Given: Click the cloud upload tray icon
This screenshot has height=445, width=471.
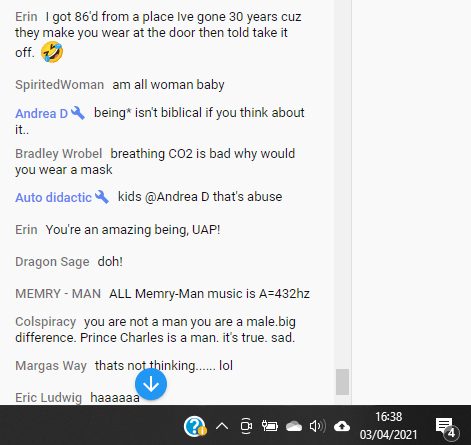Looking at the screenshot, I should tap(342, 426).
